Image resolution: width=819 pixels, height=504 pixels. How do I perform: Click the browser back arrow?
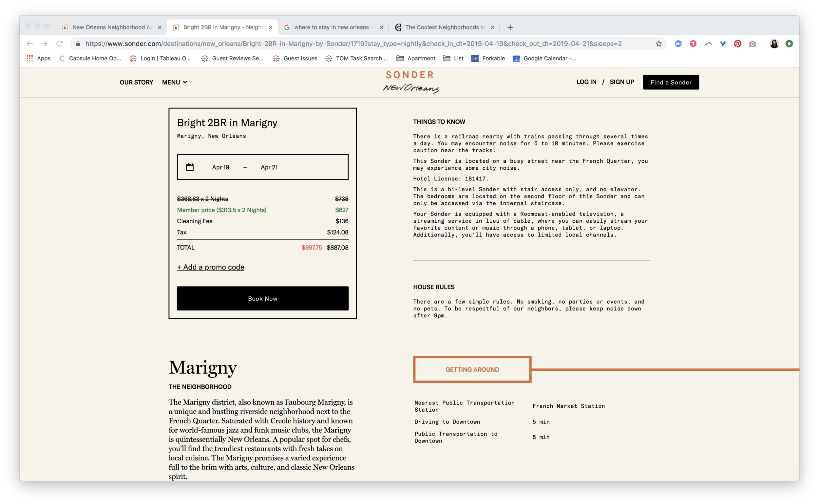[x=30, y=44]
